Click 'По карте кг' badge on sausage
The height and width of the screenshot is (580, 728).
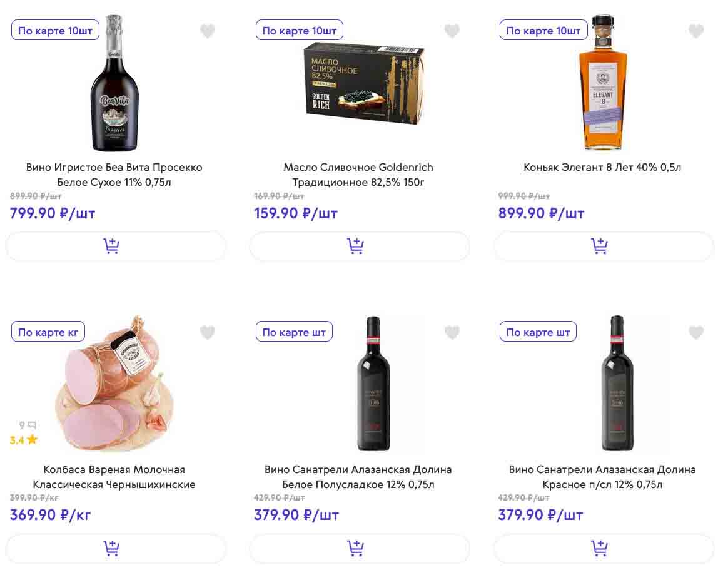pos(48,332)
